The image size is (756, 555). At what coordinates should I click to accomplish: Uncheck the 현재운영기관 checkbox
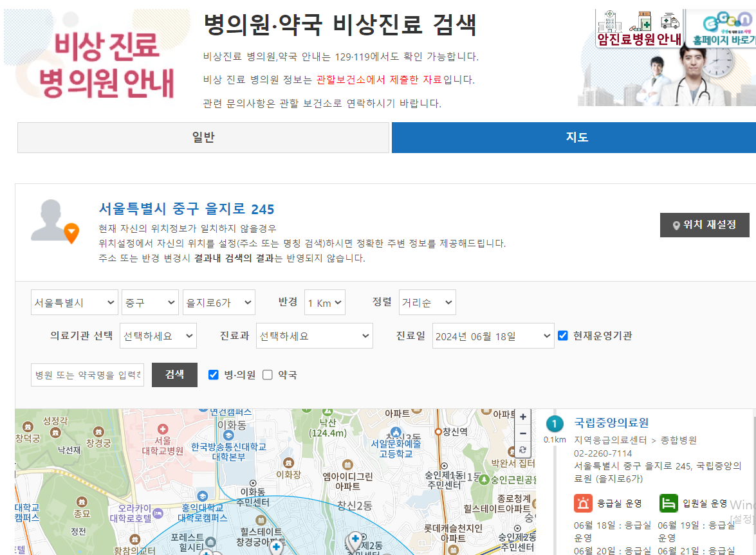tap(563, 336)
